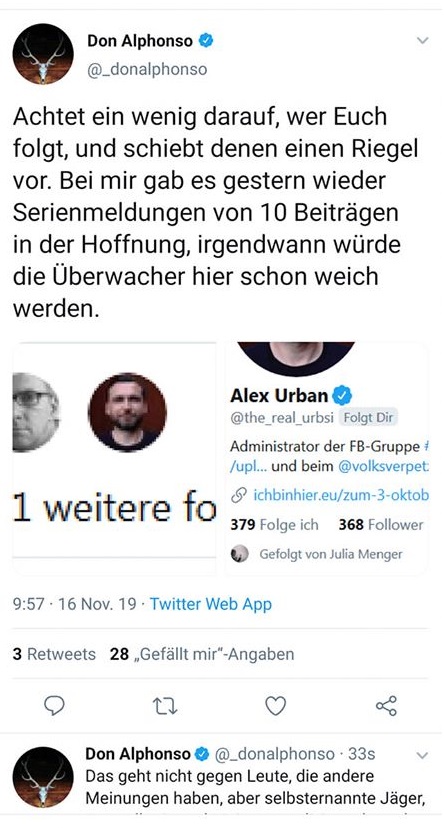Open the @volksverpet mention link
The height and width of the screenshot is (828, 444).
pos(383,467)
